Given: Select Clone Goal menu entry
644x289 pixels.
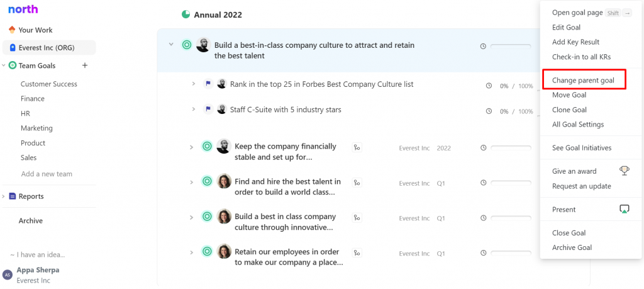Looking at the screenshot, I should 569,110.
